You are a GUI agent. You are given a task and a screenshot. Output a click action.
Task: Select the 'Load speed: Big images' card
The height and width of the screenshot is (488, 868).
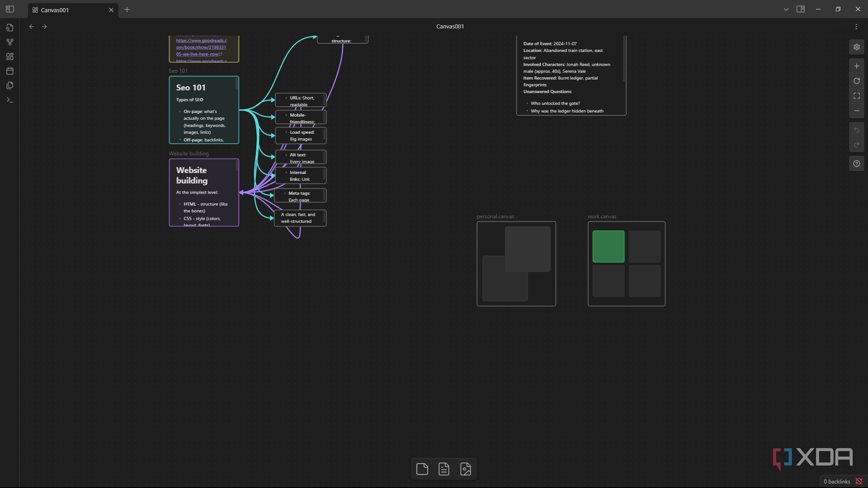pyautogui.click(x=301, y=136)
